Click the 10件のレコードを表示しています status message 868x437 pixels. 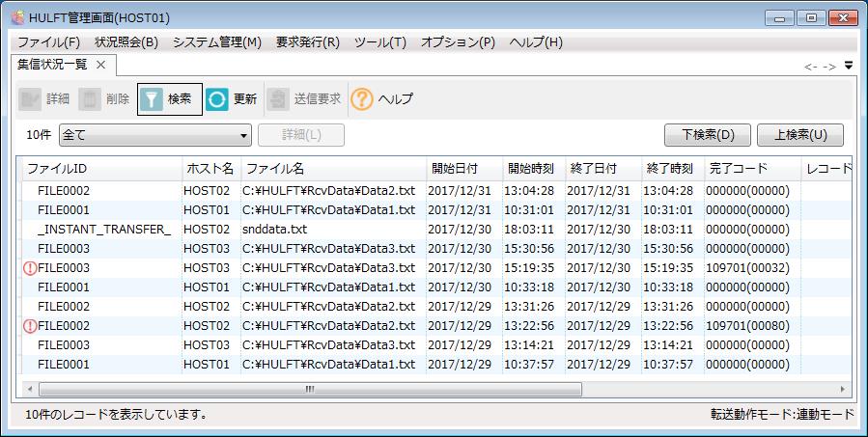(116, 414)
